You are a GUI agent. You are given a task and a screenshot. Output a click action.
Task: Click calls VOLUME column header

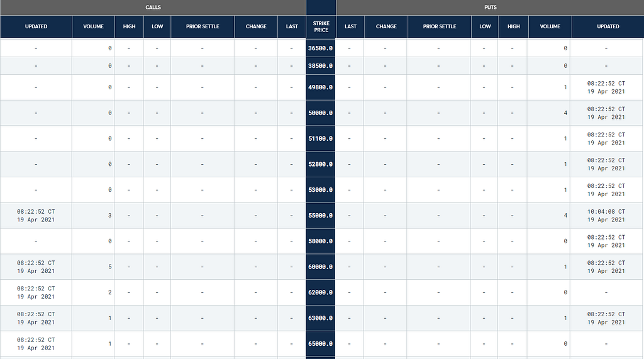[93, 26]
